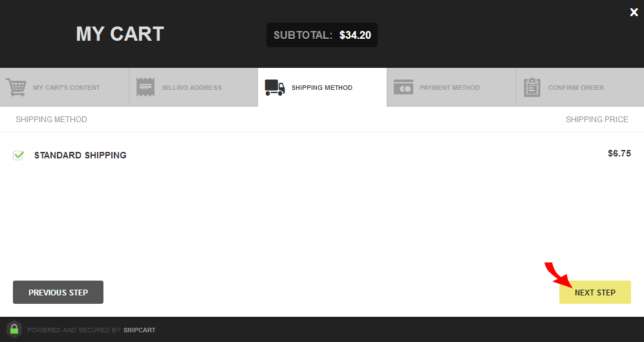Switch to the Billing Address tab

point(193,87)
